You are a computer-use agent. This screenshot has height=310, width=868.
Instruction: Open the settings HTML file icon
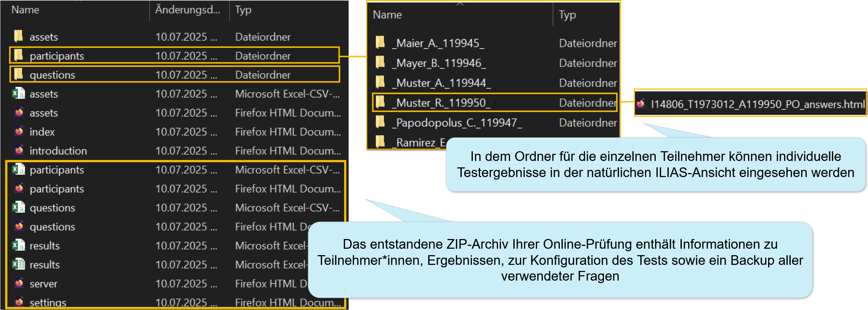pyautogui.click(x=19, y=302)
